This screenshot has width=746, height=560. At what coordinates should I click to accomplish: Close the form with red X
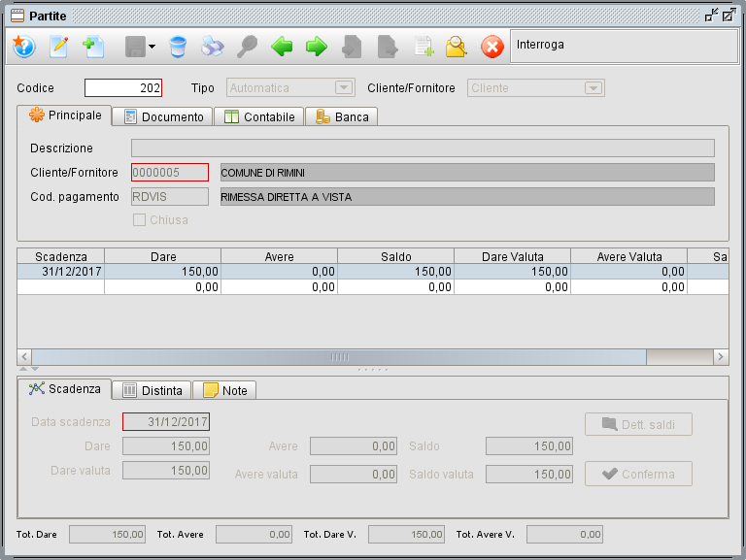coord(492,47)
